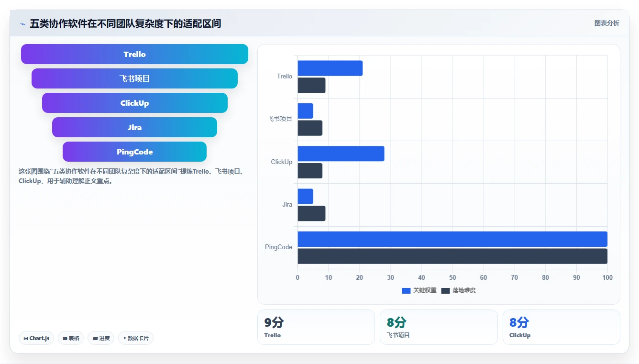Click the Chart.js tag chip

[x=36, y=338]
